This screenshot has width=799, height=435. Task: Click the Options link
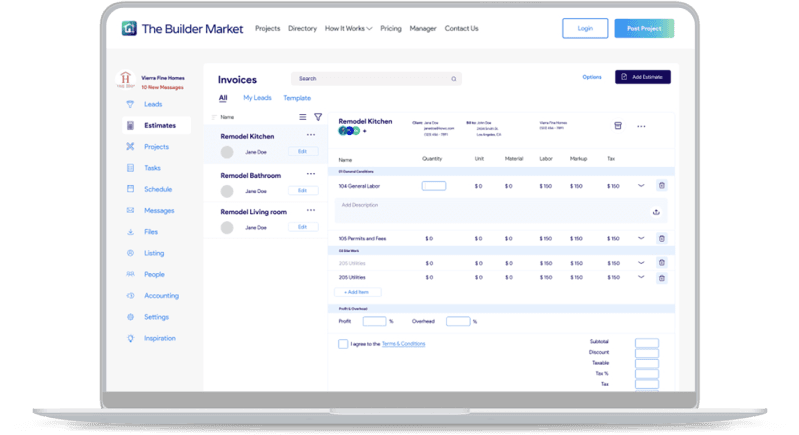click(x=592, y=77)
